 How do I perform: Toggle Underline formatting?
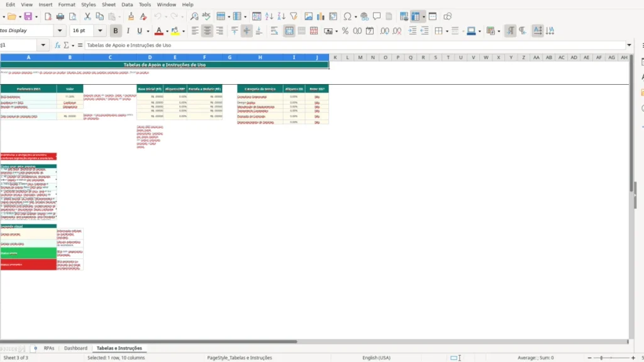click(x=140, y=31)
